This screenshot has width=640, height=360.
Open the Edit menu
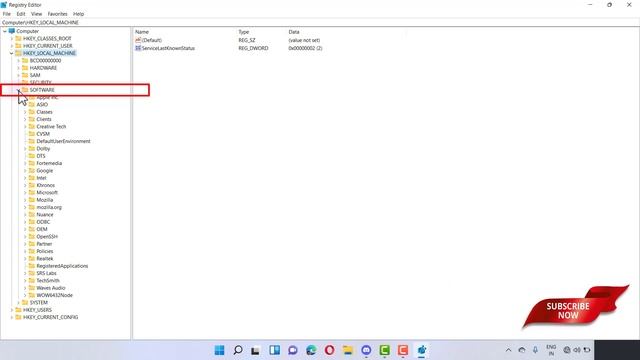pyautogui.click(x=20, y=14)
